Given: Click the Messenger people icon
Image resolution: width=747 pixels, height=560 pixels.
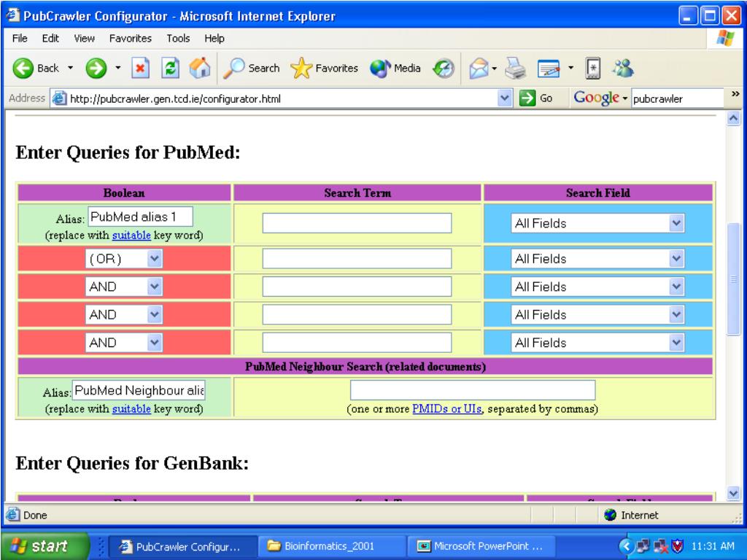Looking at the screenshot, I should pyautogui.click(x=623, y=68).
